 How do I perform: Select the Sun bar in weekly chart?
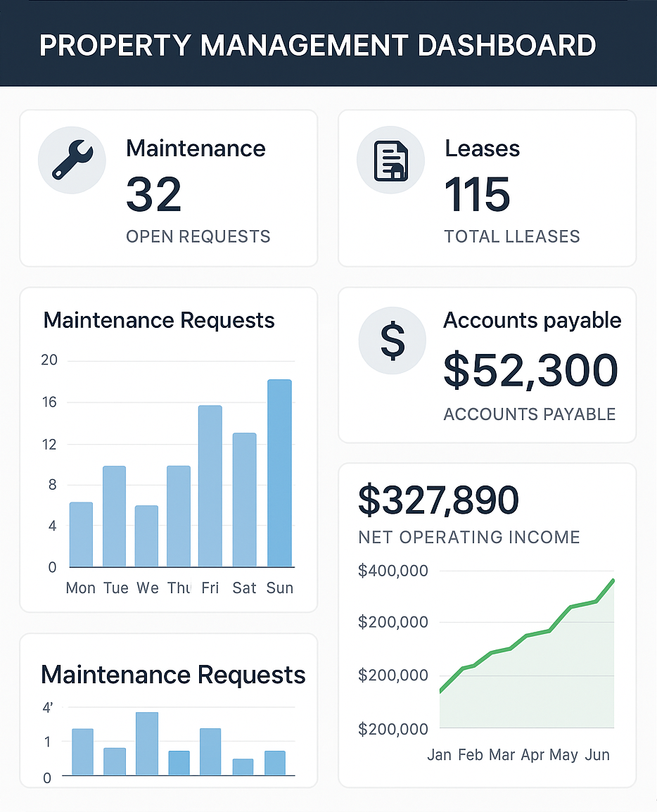tap(279, 474)
